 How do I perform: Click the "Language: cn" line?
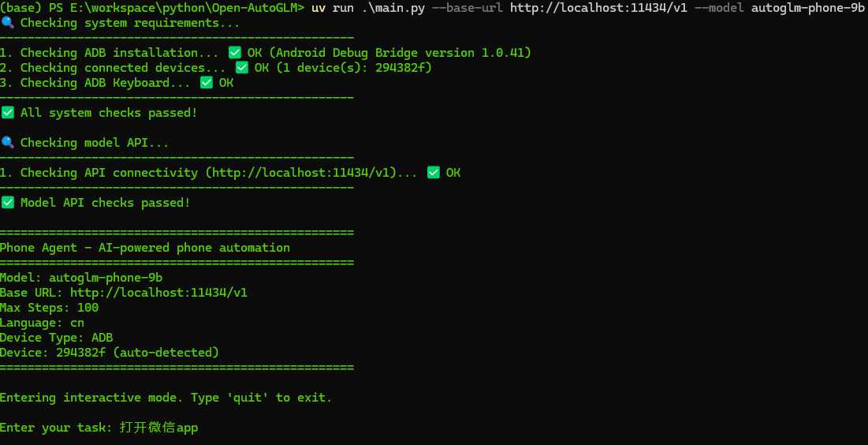[42, 323]
